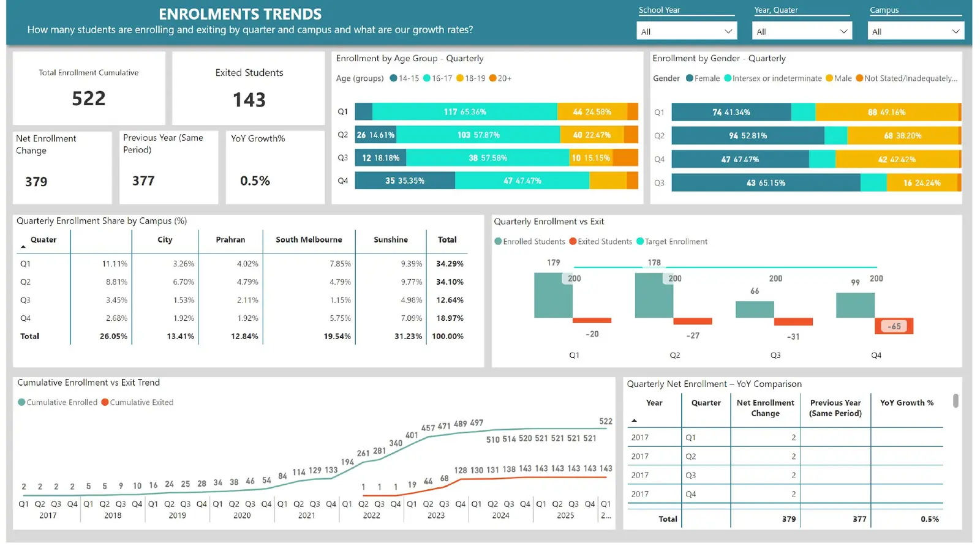Click Sunshine total cell 31.23%

tap(408, 336)
